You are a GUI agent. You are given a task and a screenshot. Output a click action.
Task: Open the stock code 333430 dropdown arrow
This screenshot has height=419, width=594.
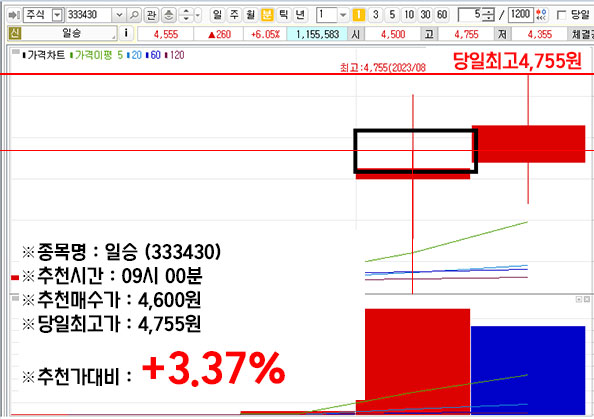click(119, 15)
